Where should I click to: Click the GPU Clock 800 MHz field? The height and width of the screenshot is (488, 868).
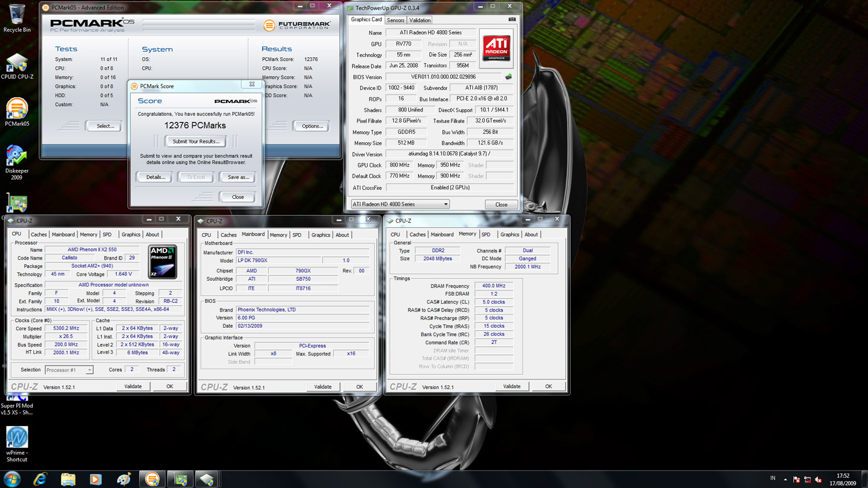click(x=399, y=165)
